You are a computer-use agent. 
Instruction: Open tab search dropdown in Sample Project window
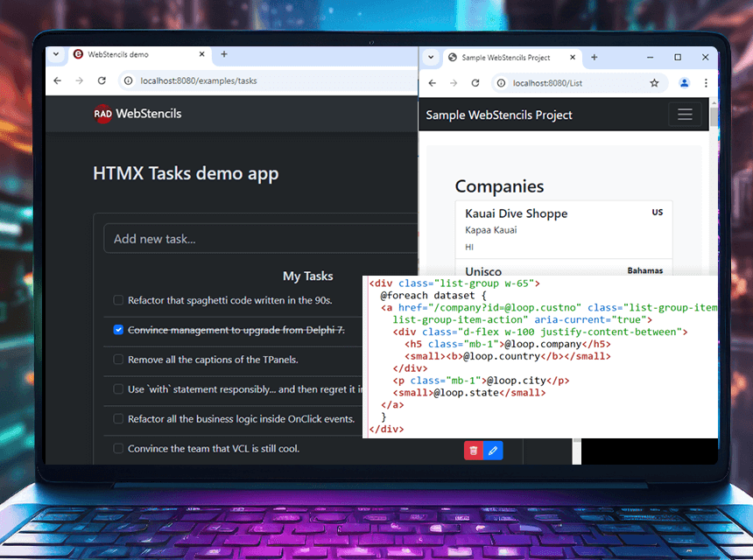[x=430, y=57]
